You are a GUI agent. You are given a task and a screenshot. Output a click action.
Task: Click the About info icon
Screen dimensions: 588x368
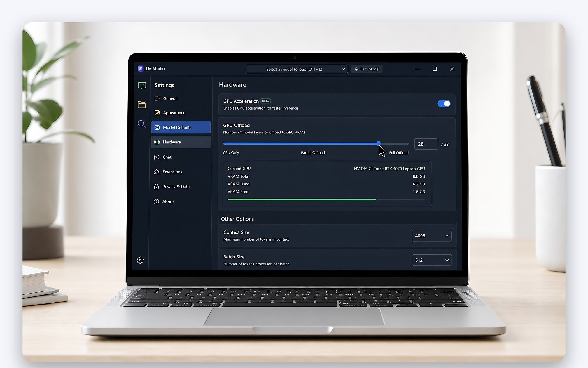coord(156,202)
